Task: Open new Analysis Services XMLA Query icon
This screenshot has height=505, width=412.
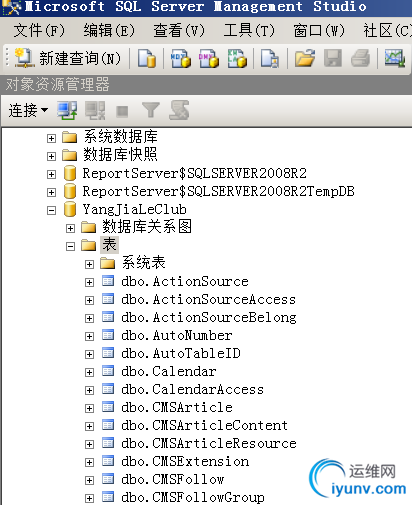Action: click(237, 59)
